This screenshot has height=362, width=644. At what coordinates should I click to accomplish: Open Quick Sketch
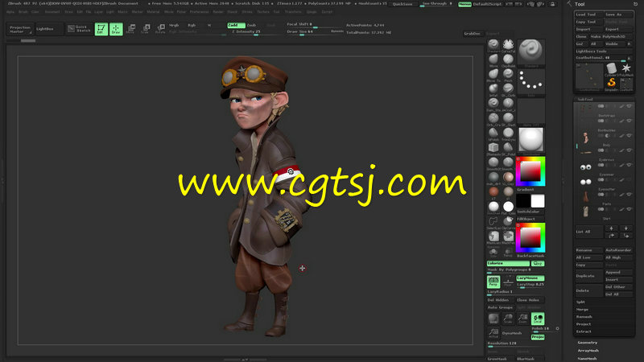pos(79,29)
